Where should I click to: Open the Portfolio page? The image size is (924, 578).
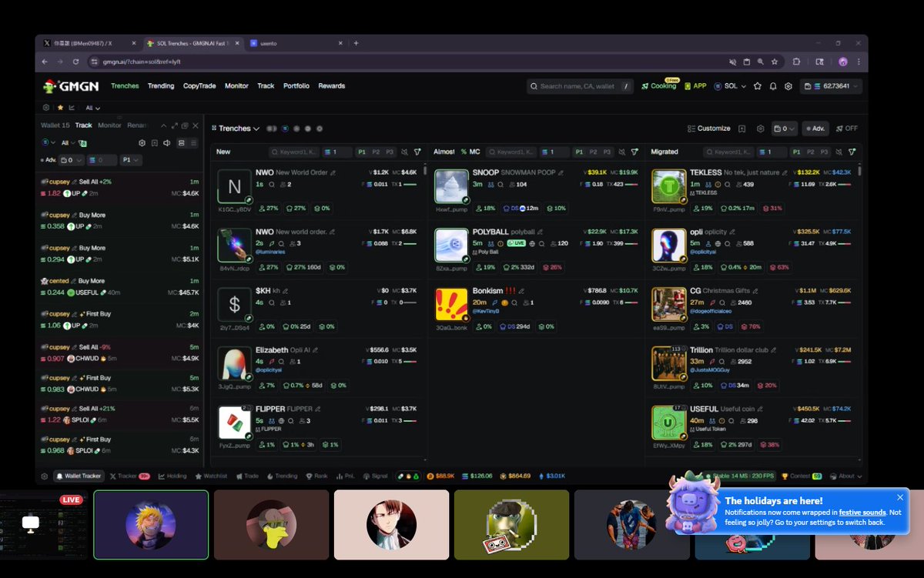pyautogui.click(x=296, y=86)
